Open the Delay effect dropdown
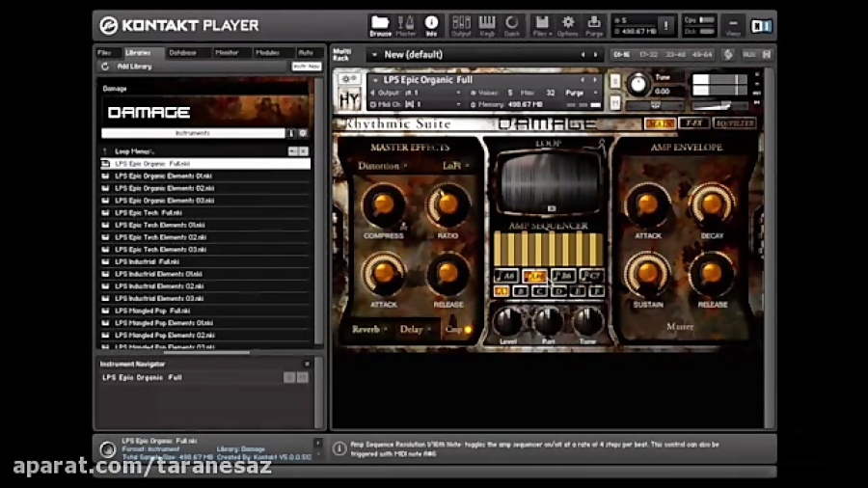Screen dimensions: 868x488 pos(415,329)
